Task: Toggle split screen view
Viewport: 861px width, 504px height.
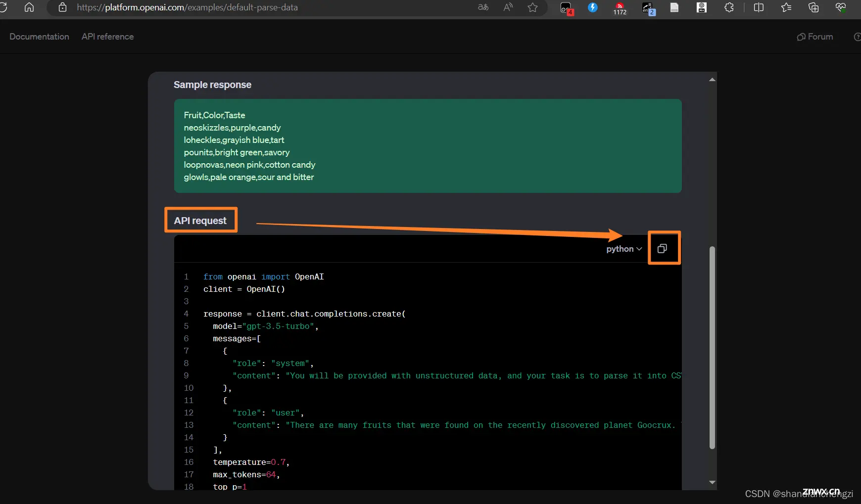Action: click(759, 7)
